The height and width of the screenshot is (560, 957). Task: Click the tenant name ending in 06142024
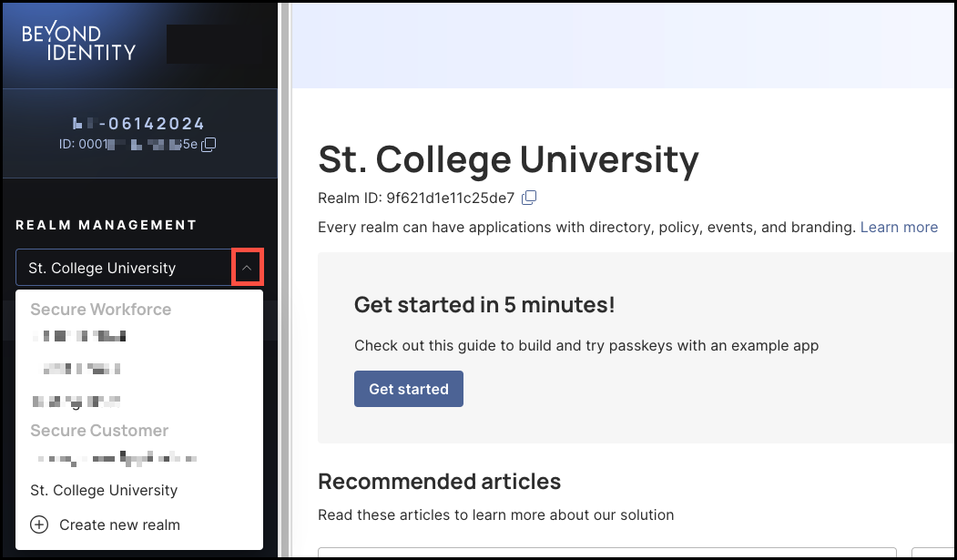[x=138, y=124]
